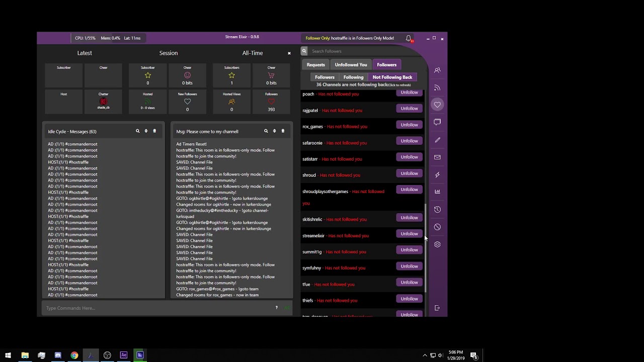Open Discord from the taskbar

(58, 355)
